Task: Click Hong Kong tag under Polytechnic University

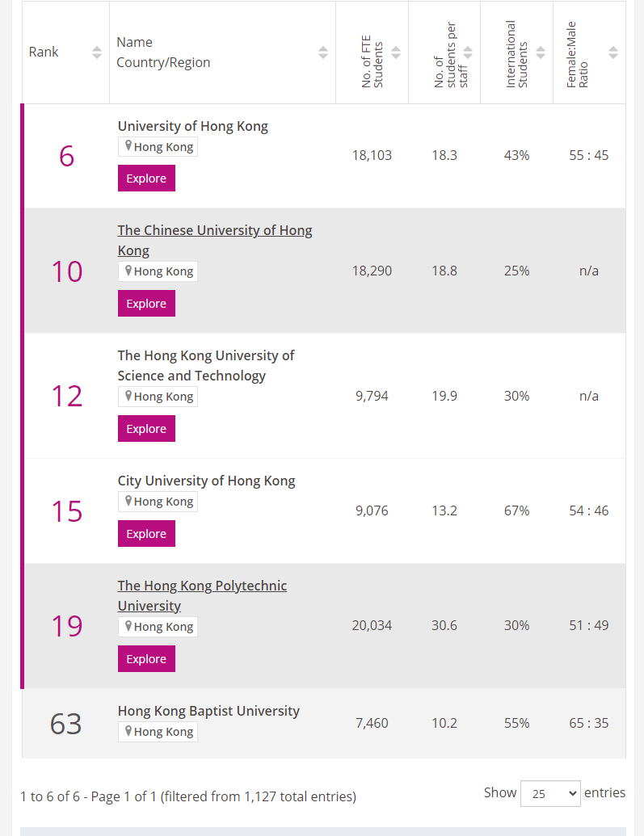Action: tap(158, 627)
